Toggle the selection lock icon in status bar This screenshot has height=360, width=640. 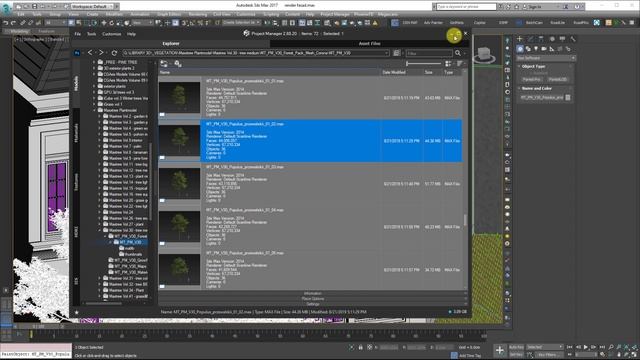pos(360,347)
